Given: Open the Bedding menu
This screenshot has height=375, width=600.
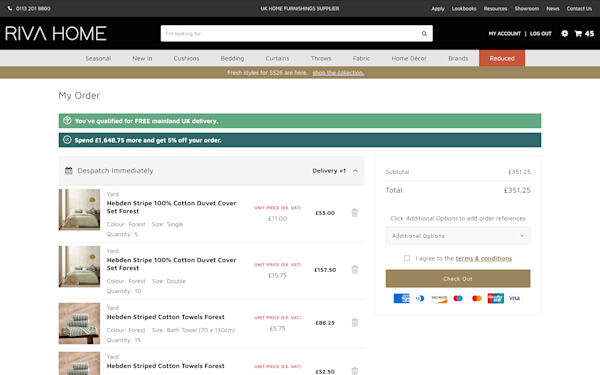Looking at the screenshot, I should pyautogui.click(x=232, y=58).
